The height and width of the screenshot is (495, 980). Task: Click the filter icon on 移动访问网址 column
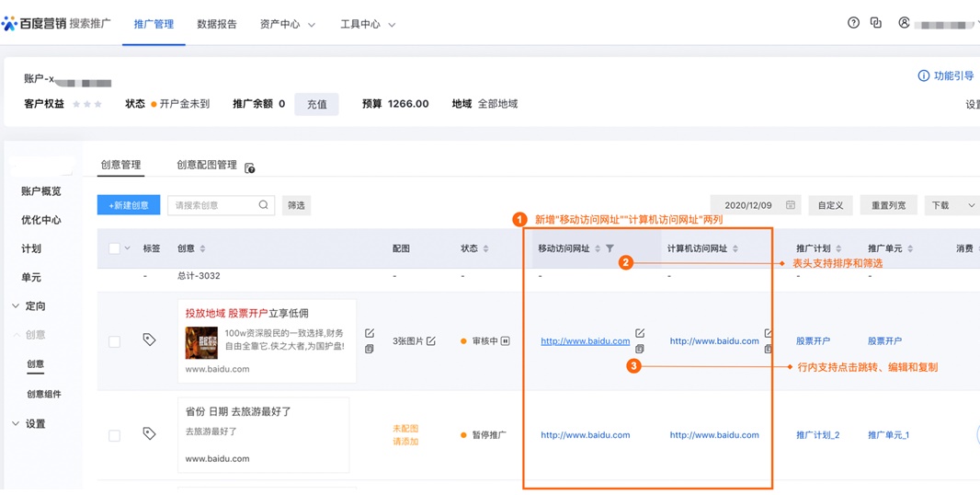coord(610,248)
